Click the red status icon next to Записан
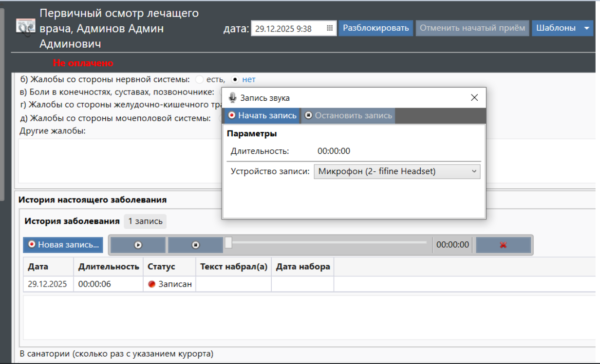This screenshot has height=364, width=600. pyautogui.click(x=151, y=284)
